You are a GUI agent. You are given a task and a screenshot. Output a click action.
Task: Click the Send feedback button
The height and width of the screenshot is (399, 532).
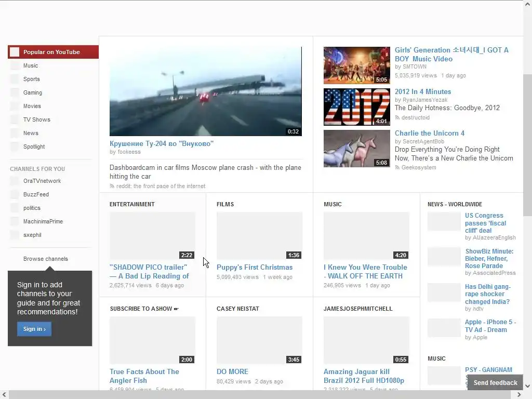coord(495,383)
